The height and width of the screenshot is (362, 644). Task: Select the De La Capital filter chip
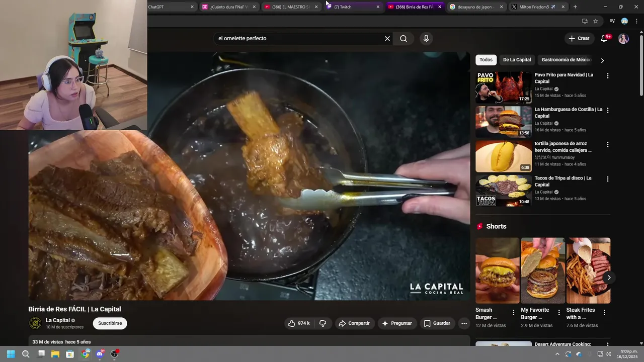tap(517, 60)
